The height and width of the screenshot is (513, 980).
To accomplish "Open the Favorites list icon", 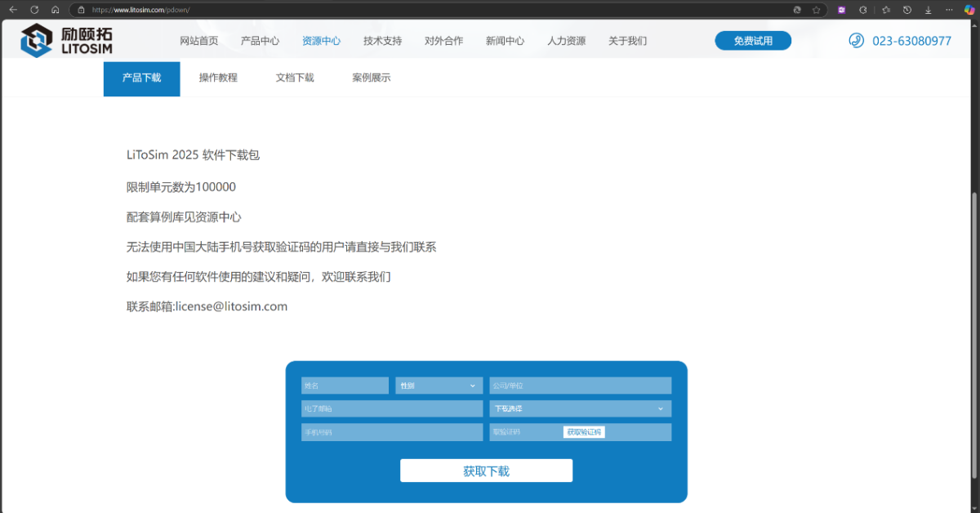I will click(x=886, y=10).
